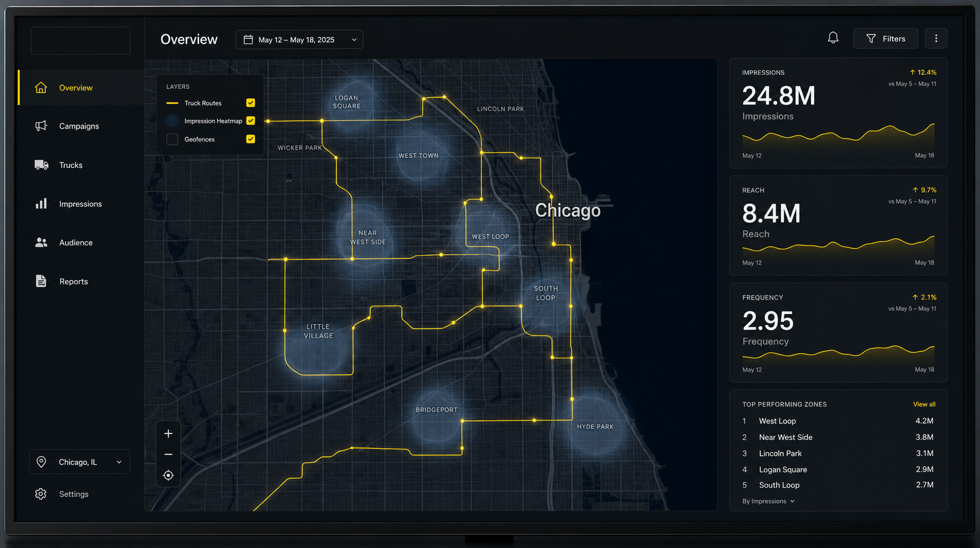Open notifications bell icon
980x548 pixels.
point(833,39)
